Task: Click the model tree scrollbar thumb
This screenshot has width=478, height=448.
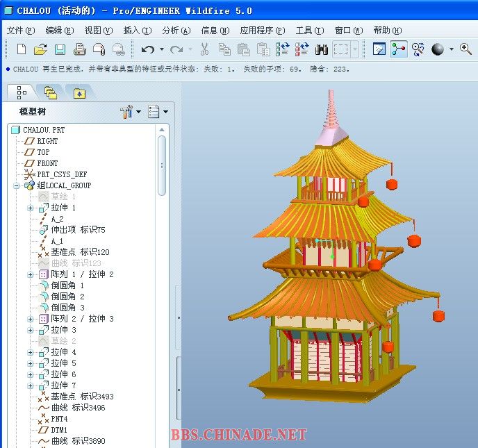Action: coord(162,165)
